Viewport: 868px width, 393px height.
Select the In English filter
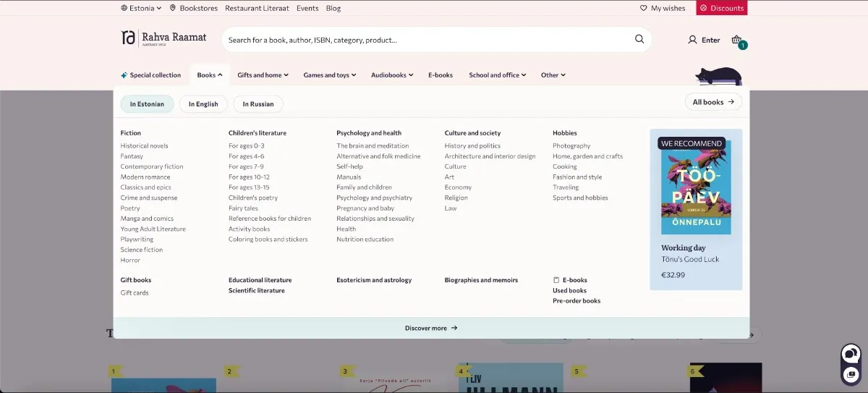click(203, 103)
